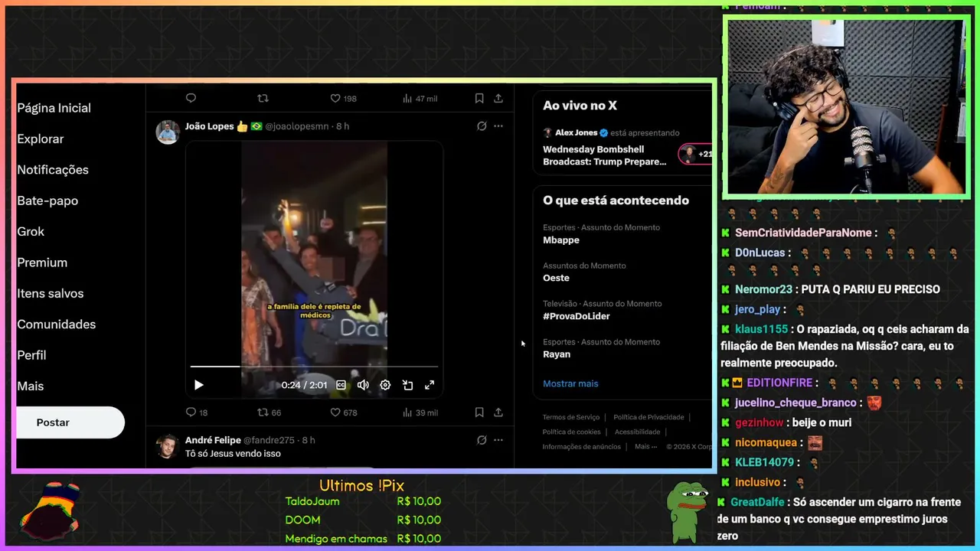Bookmark João Lopes post
The image size is (980, 551).
[x=479, y=412]
